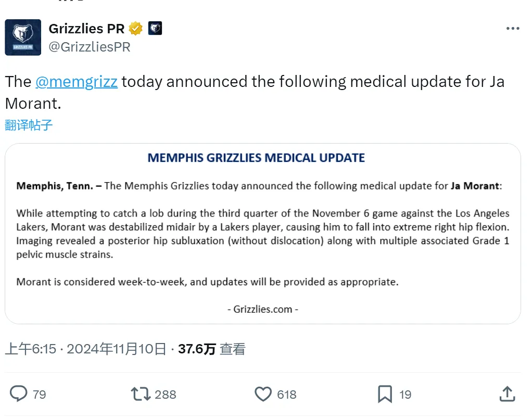Click 翻译帖子 to translate the post
The width and height of the screenshot is (532, 419).
click(x=29, y=125)
